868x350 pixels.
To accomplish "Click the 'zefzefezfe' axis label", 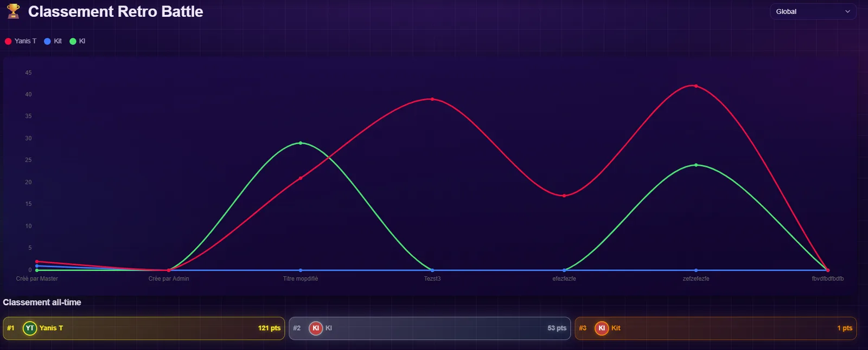I will (696, 278).
